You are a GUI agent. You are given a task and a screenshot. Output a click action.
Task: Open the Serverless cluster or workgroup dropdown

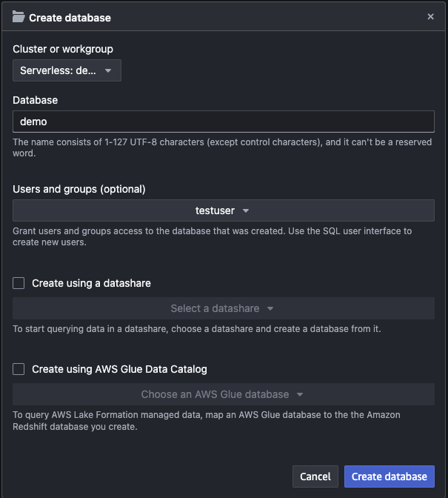pyautogui.click(x=67, y=70)
